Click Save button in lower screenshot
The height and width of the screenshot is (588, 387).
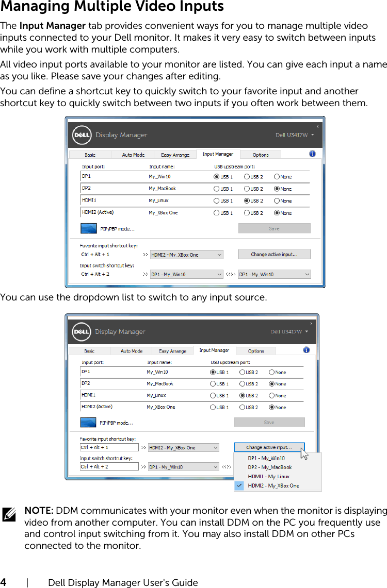pos(269,422)
